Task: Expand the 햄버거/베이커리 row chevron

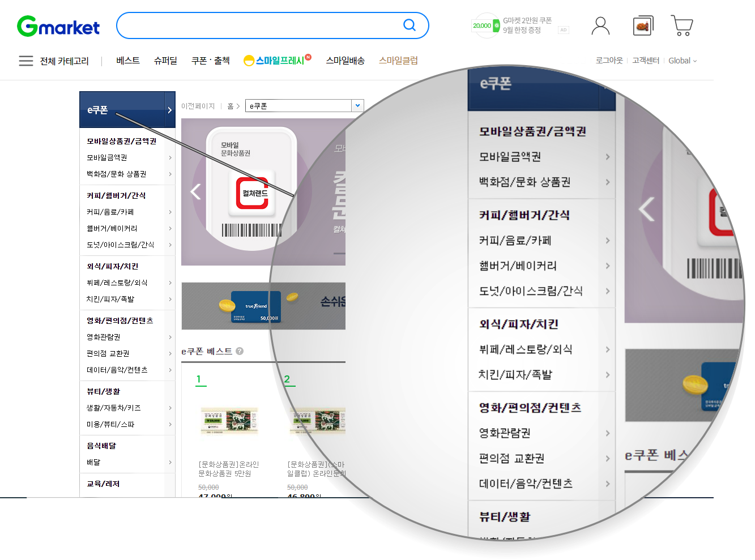Action: (170, 228)
